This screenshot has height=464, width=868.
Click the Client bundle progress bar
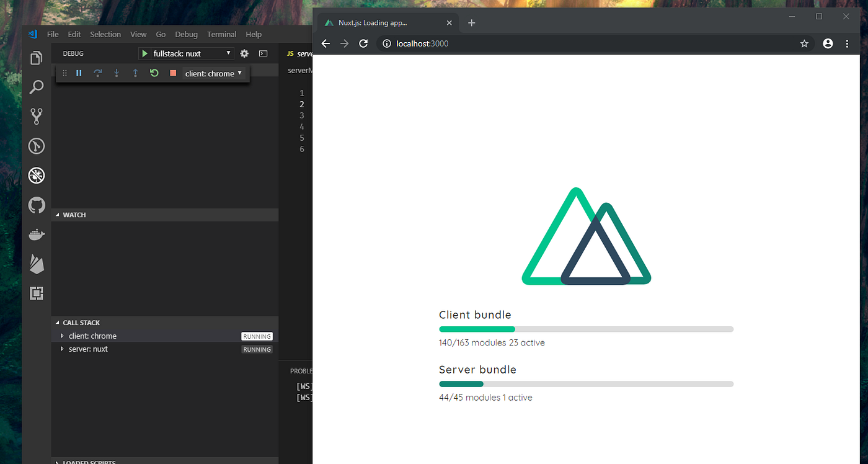[x=586, y=329]
